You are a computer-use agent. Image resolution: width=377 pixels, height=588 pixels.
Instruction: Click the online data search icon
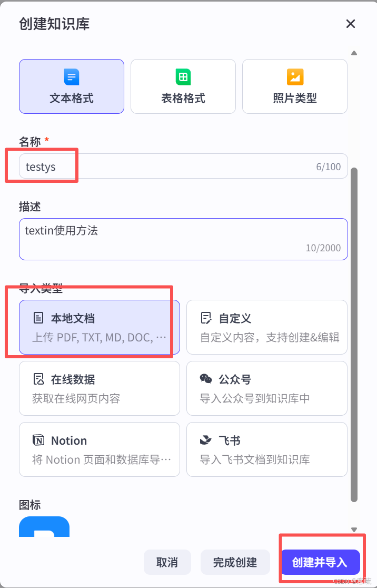(38, 379)
